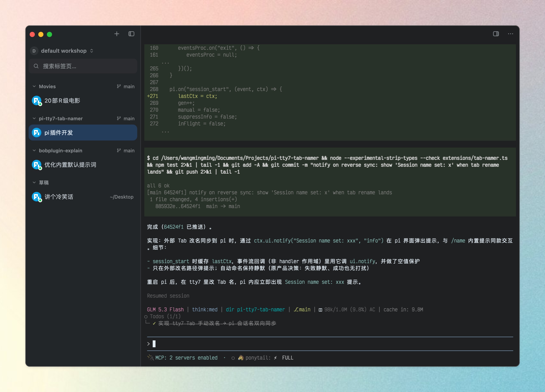Click the main branch label for pi-tty7-tab-namer
The image size is (545, 392).
[126, 119]
